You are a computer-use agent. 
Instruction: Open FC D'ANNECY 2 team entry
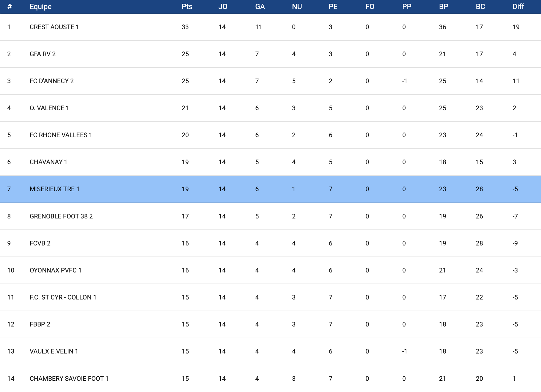click(x=52, y=81)
